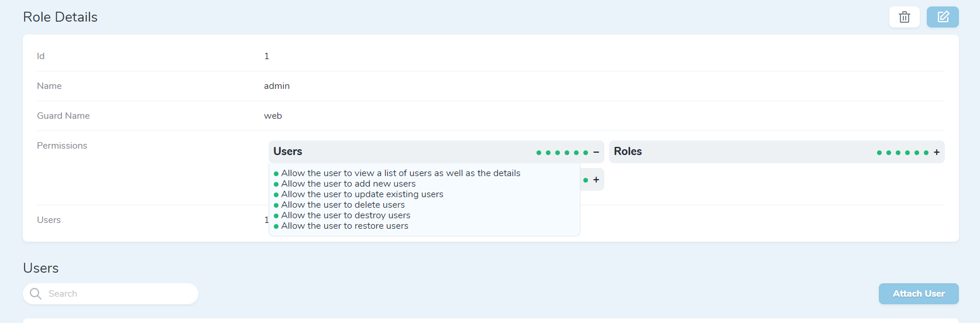
Task: Select 'Allow the user to update existing users'
Action: point(362,194)
